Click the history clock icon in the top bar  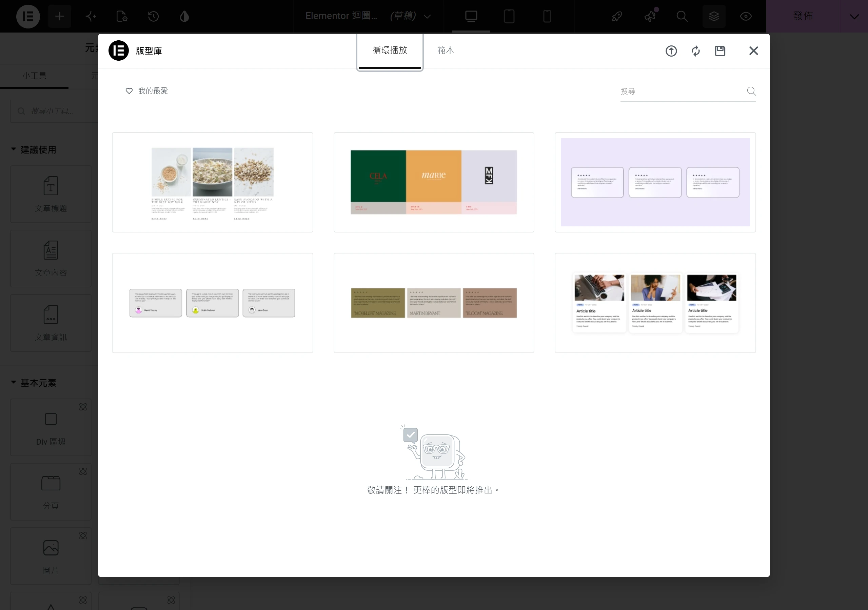coord(153,16)
